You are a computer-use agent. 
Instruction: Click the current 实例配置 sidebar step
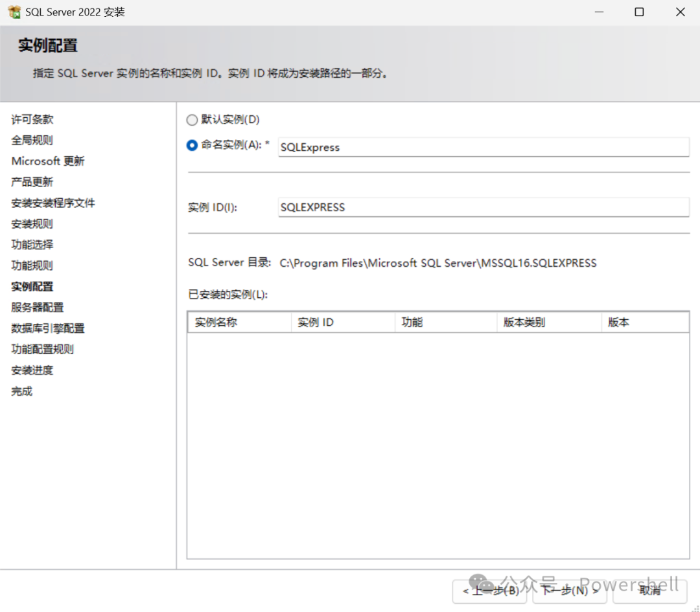[x=32, y=286]
